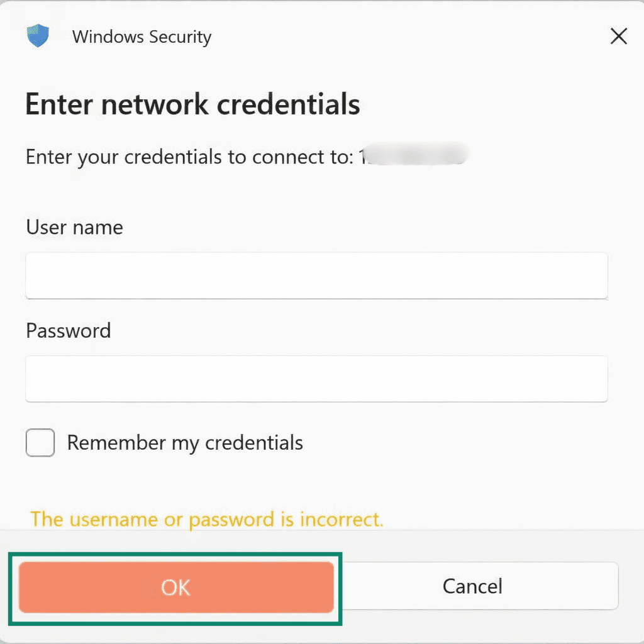Focus the Password text field
This screenshot has width=644, height=644.
(316, 379)
